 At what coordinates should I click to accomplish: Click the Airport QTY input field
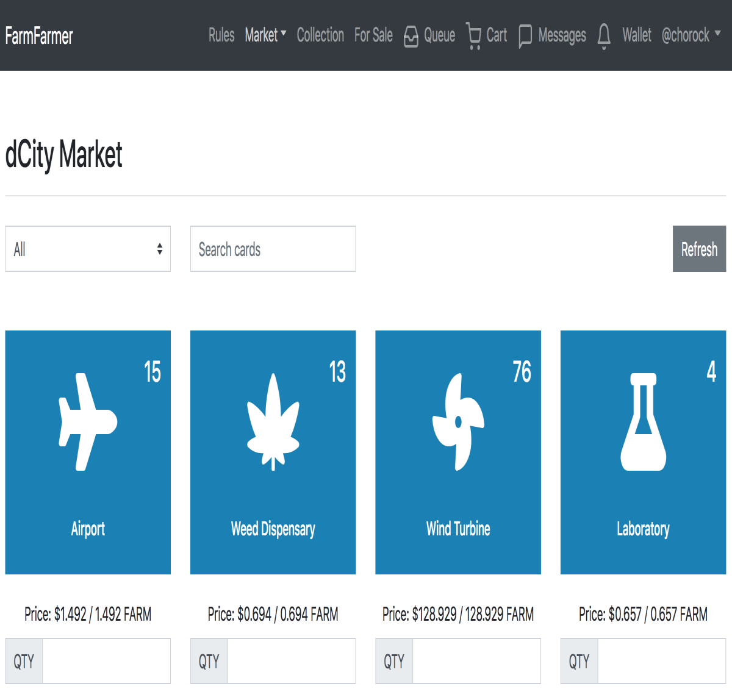pos(106,661)
